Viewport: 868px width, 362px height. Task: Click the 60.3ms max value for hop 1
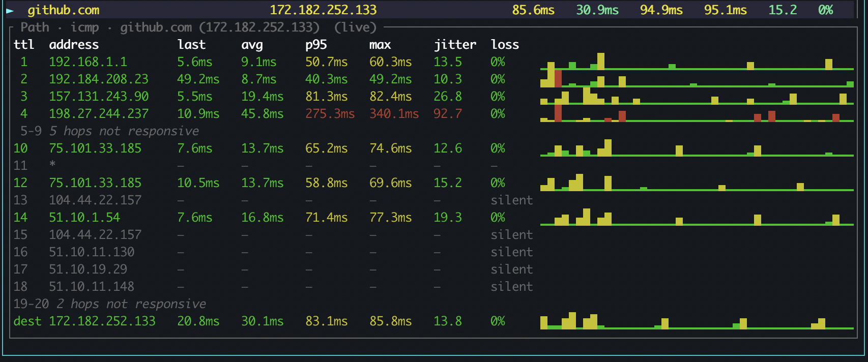(390, 62)
